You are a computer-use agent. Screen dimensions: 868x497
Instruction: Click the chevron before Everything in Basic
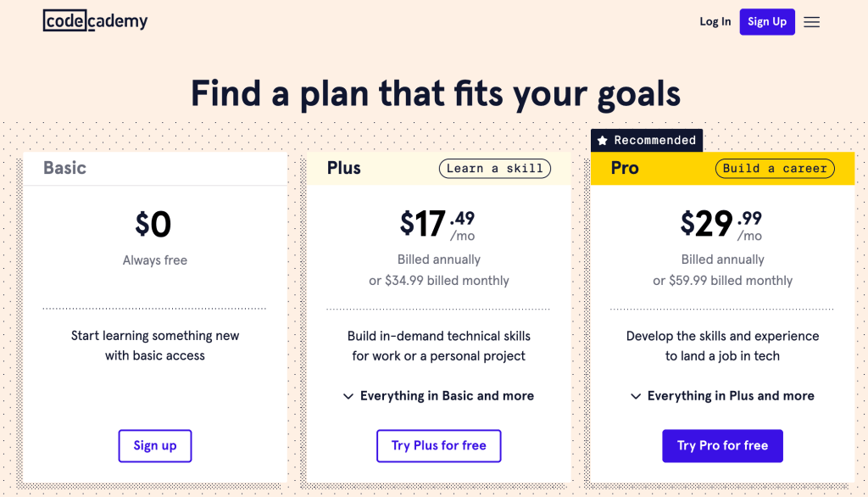348,396
